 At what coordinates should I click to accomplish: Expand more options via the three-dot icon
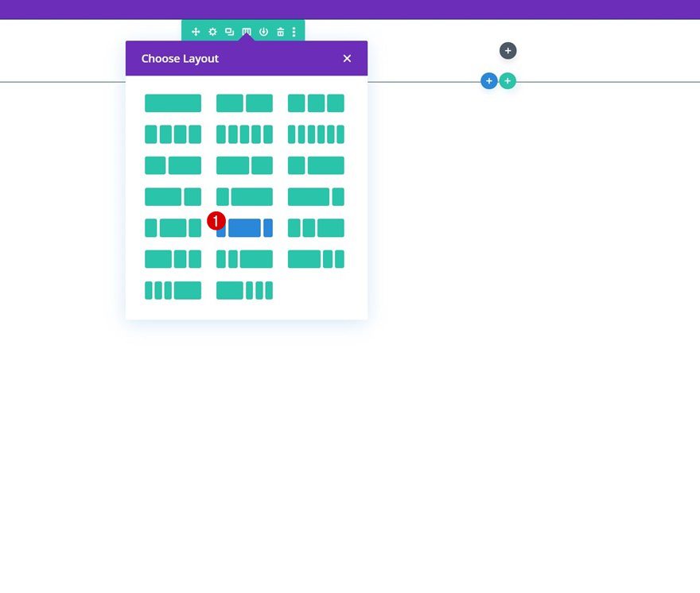click(x=294, y=31)
